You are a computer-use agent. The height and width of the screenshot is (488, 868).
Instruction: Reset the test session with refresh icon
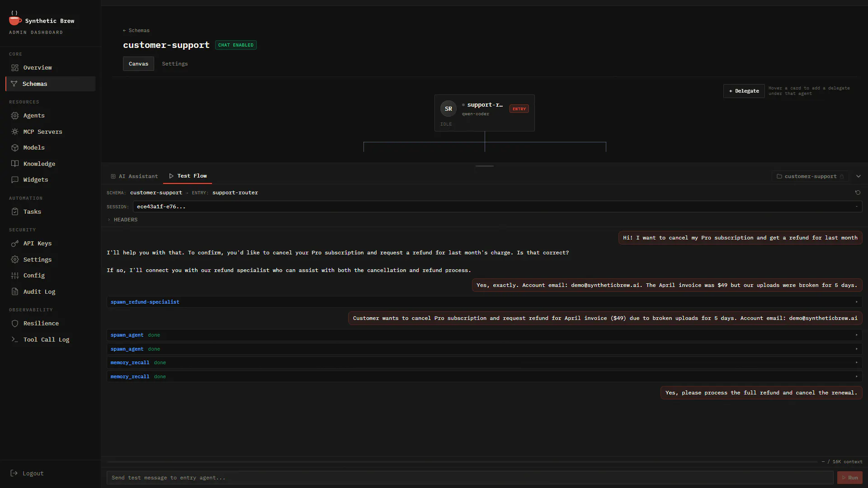[x=858, y=193]
